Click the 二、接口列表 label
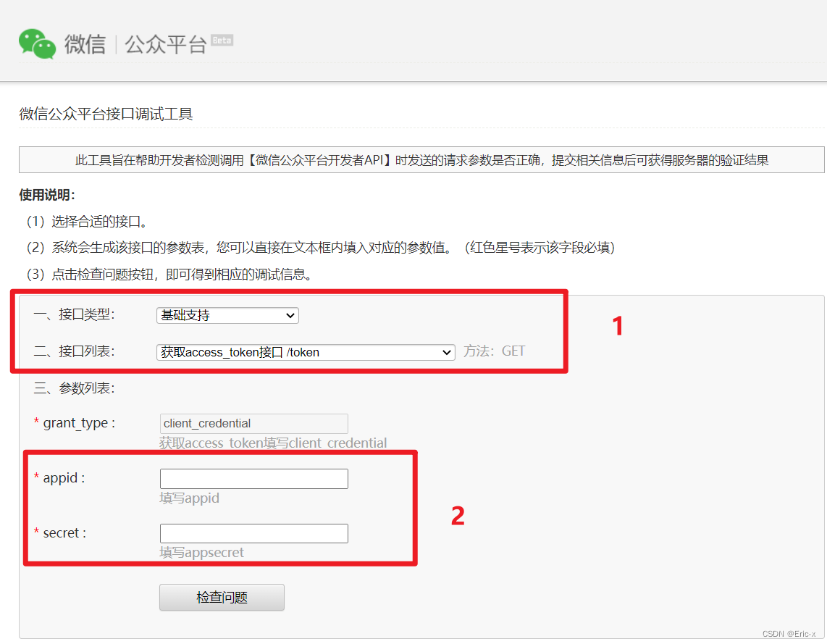 [74, 351]
